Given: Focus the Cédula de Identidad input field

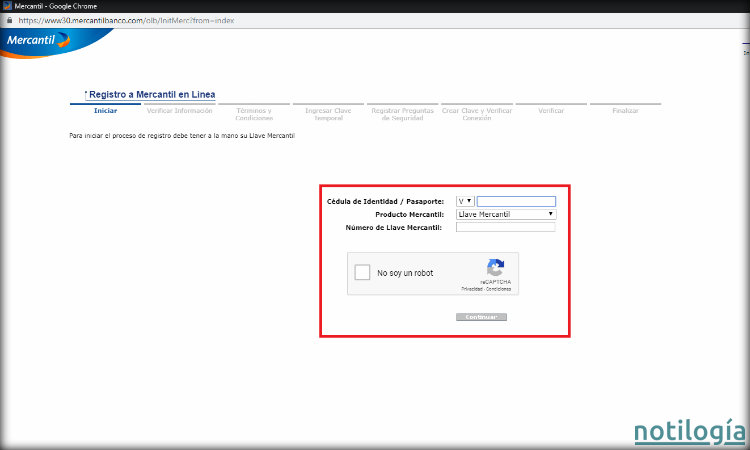Looking at the screenshot, I should 516,201.
